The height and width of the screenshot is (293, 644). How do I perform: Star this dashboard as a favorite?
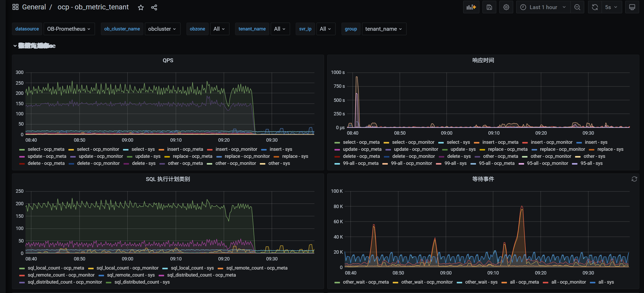pos(141,8)
